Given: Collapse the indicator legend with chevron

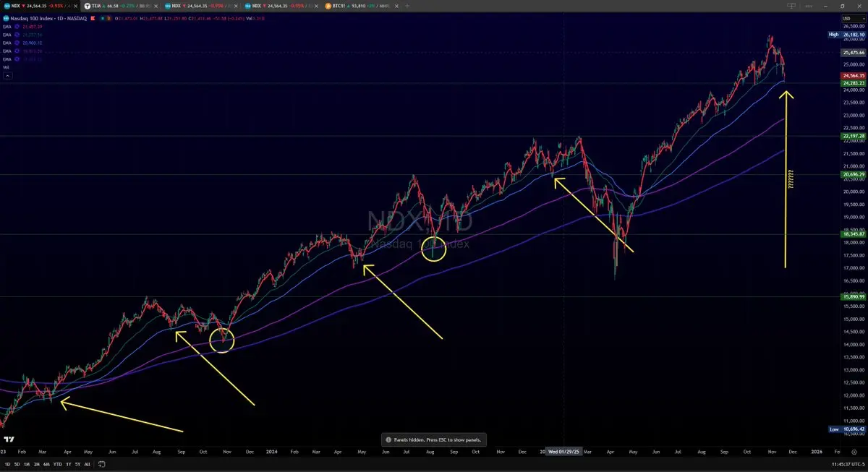Looking at the screenshot, I should click(x=7, y=75).
